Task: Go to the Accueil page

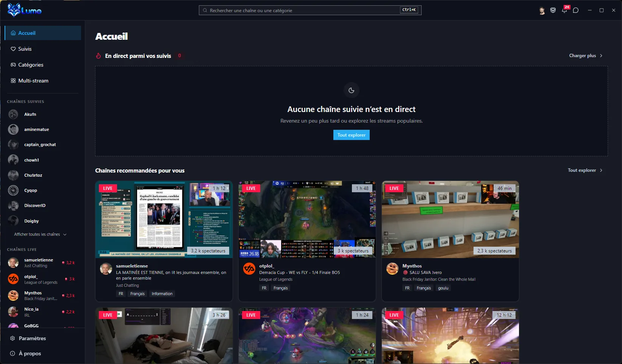Action: [x=43, y=33]
